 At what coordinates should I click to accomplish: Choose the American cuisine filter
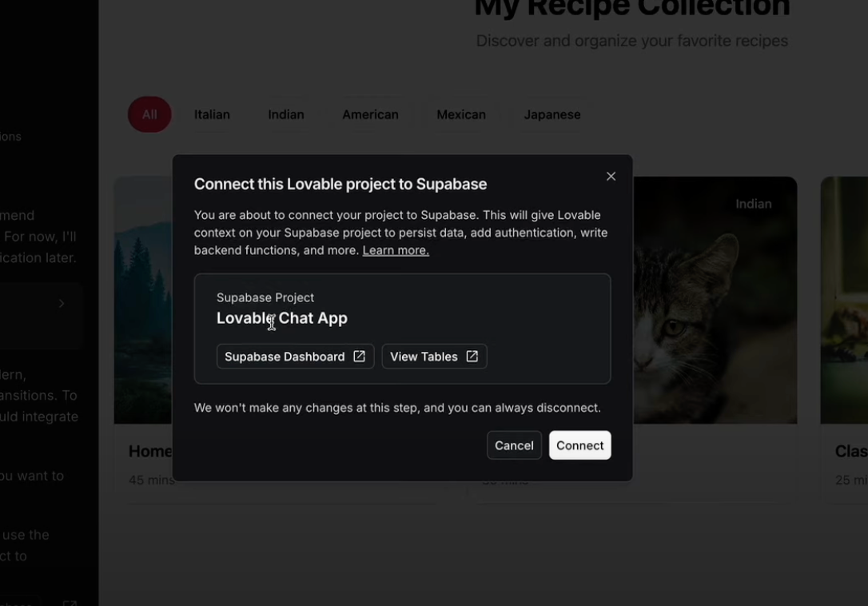point(370,114)
